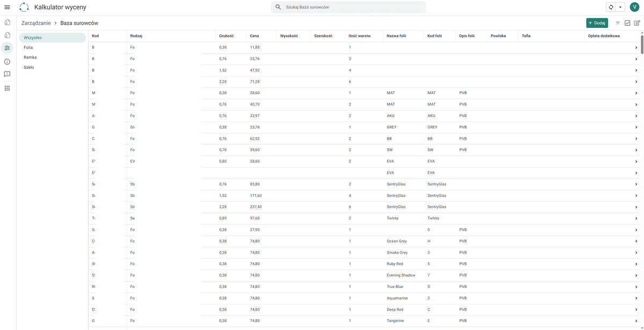Select the Ramka category
Image resolution: width=644 pixels, height=330 pixels.
coord(52,57)
